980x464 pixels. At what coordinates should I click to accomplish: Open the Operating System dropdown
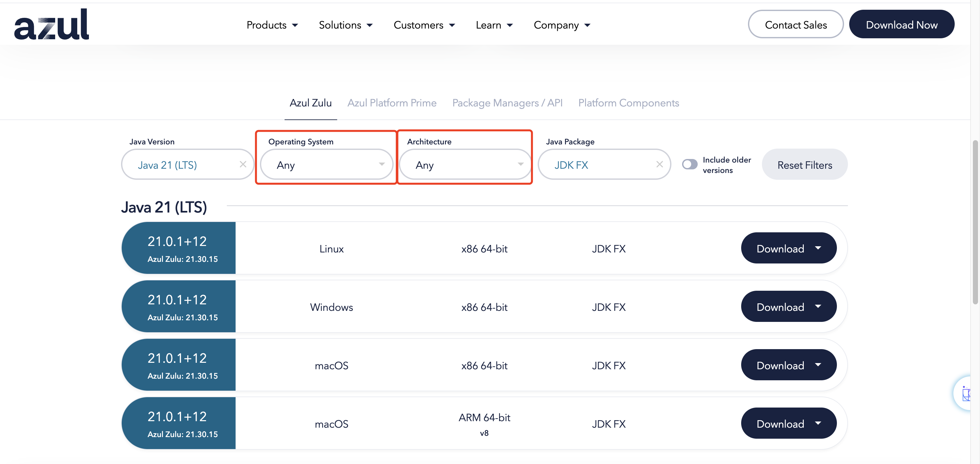[x=326, y=164]
